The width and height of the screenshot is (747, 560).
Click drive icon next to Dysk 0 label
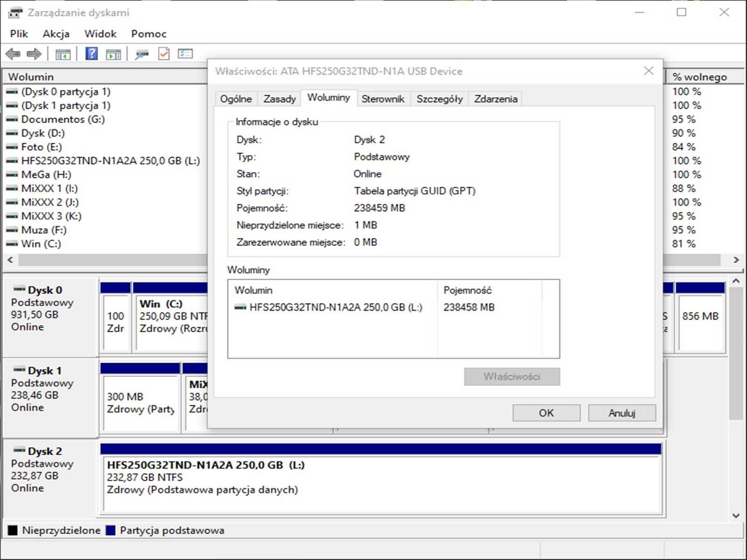(x=19, y=289)
